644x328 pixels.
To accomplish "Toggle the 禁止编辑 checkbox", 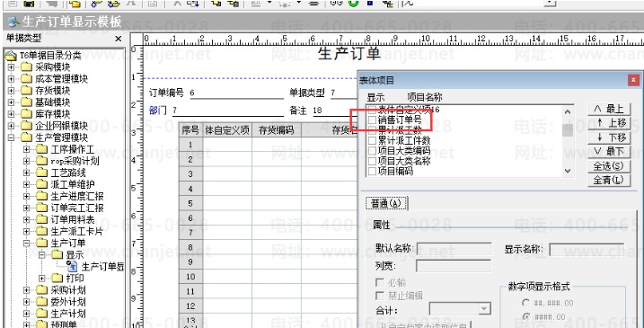I will pyautogui.click(x=380, y=296).
